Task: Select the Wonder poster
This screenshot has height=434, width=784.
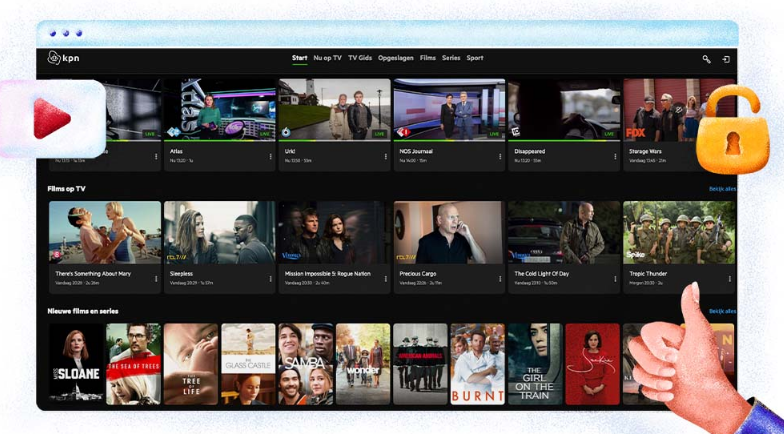Action: 363,364
